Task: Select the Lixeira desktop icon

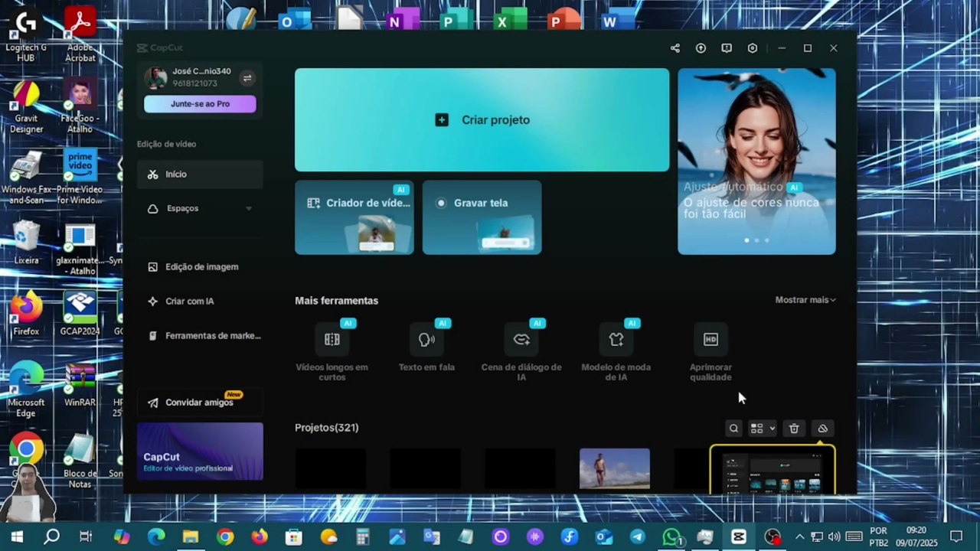Action: click(x=26, y=244)
